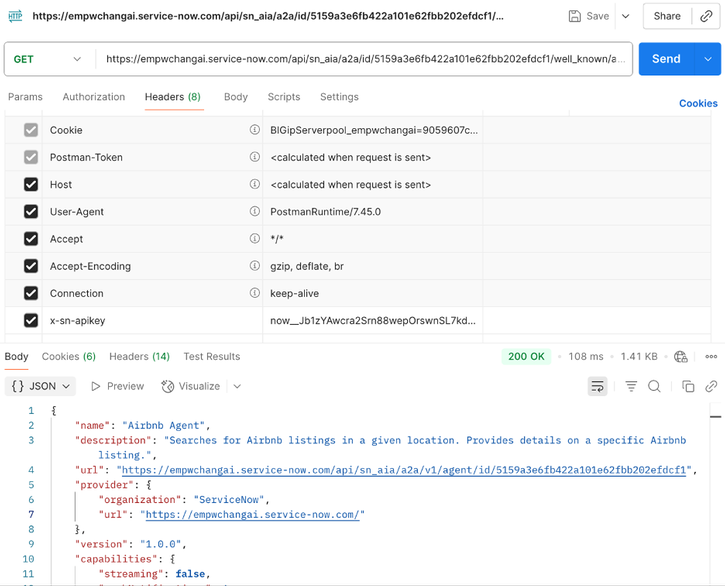The width and height of the screenshot is (725, 587).
Task: Expand the Save options arrow
Action: tap(626, 16)
